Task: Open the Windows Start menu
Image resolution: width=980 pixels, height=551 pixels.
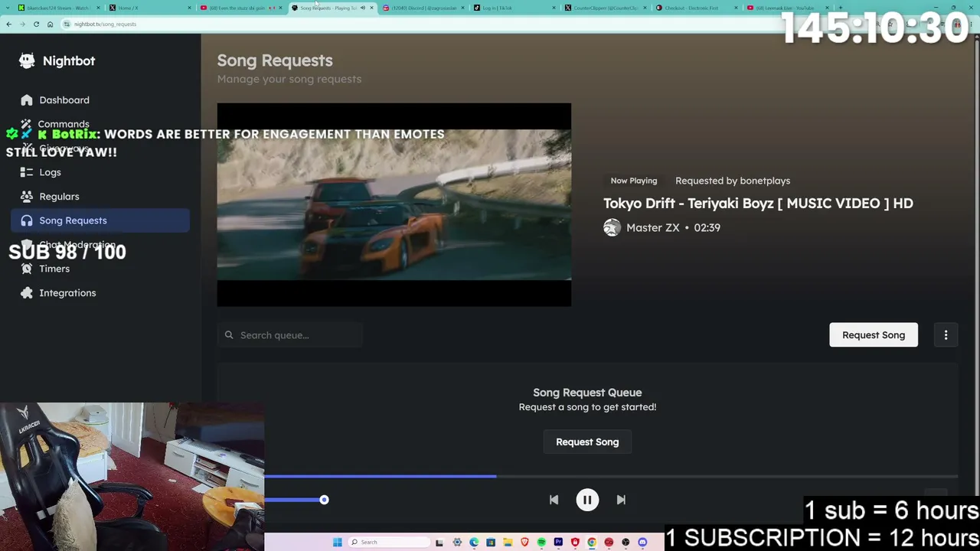Action: click(337, 543)
